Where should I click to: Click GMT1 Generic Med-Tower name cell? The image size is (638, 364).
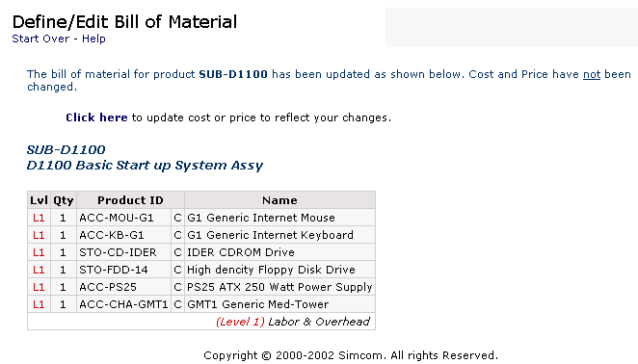pos(279,304)
